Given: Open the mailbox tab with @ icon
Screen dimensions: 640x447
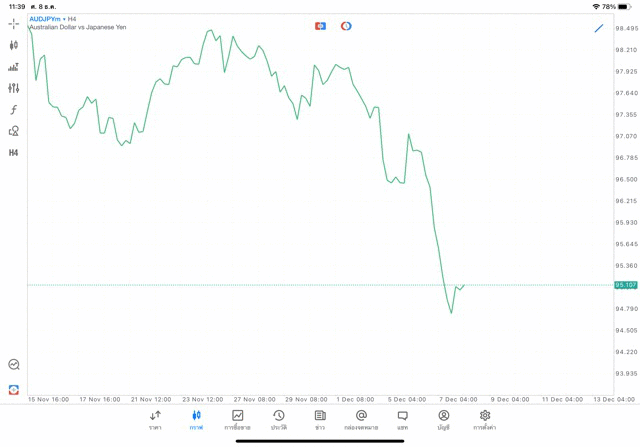Looking at the screenshot, I should pyautogui.click(x=361, y=420).
